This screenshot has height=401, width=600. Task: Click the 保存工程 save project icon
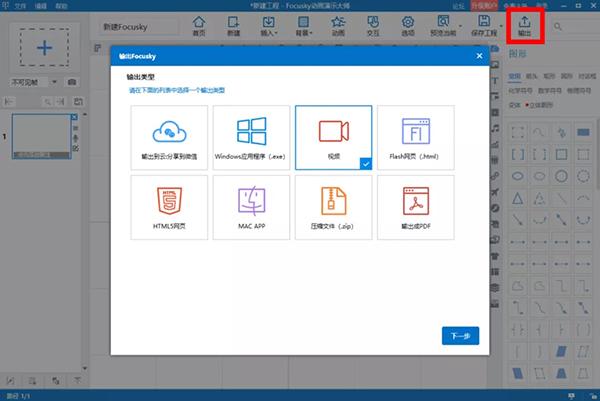[x=484, y=27]
